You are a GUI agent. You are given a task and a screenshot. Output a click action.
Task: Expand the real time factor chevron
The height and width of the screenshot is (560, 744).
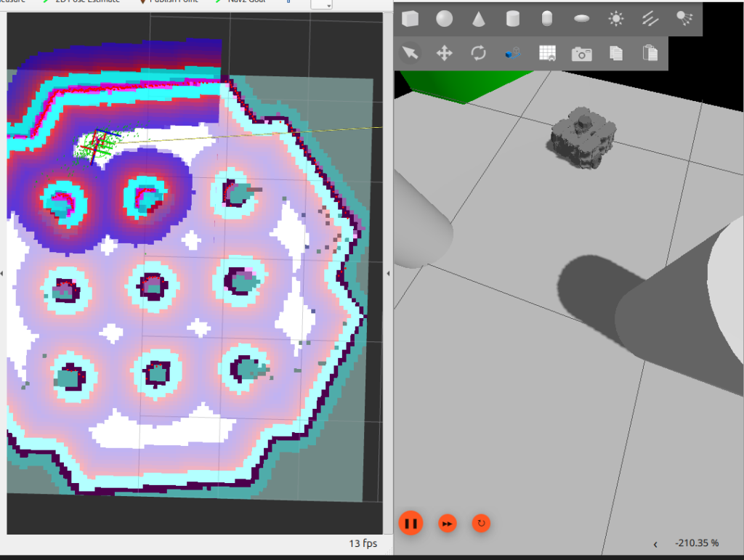point(655,544)
